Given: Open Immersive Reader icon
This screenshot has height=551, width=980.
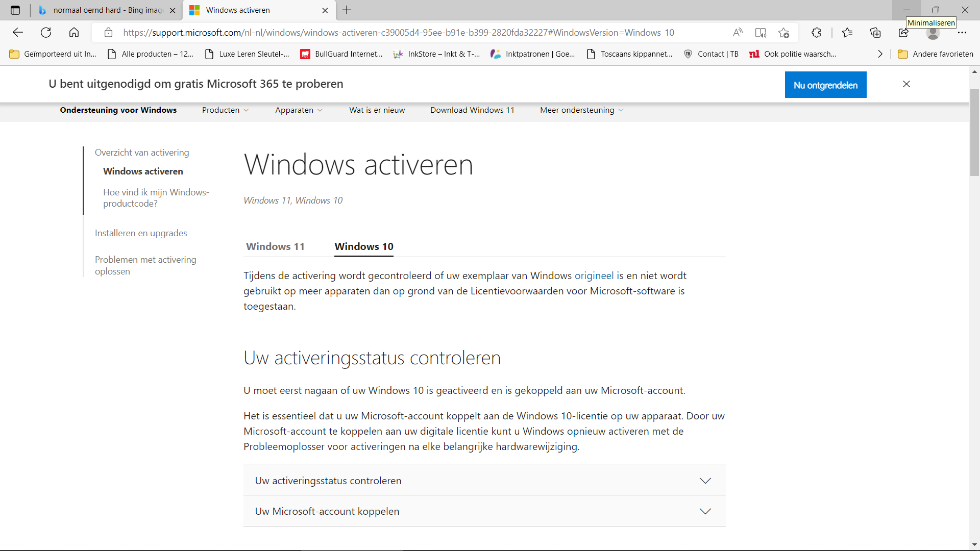Looking at the screenshot, I should pos(761,33).
